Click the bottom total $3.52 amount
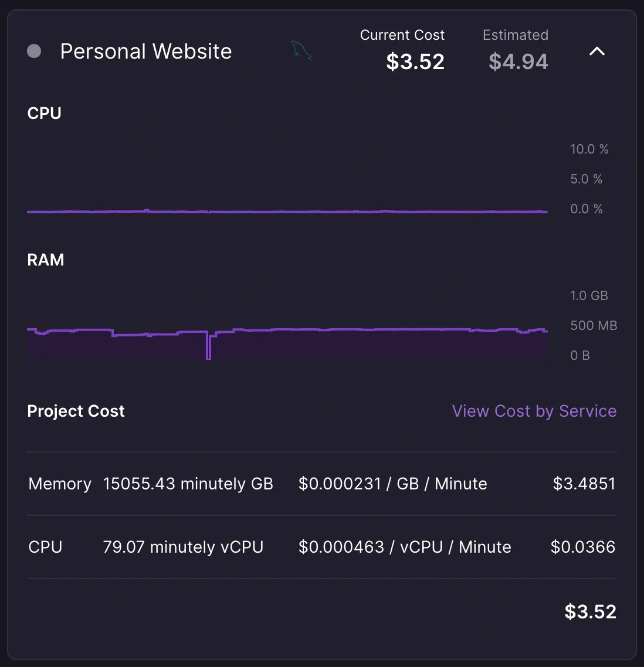 pyautogui.click(x=590, y=611)
